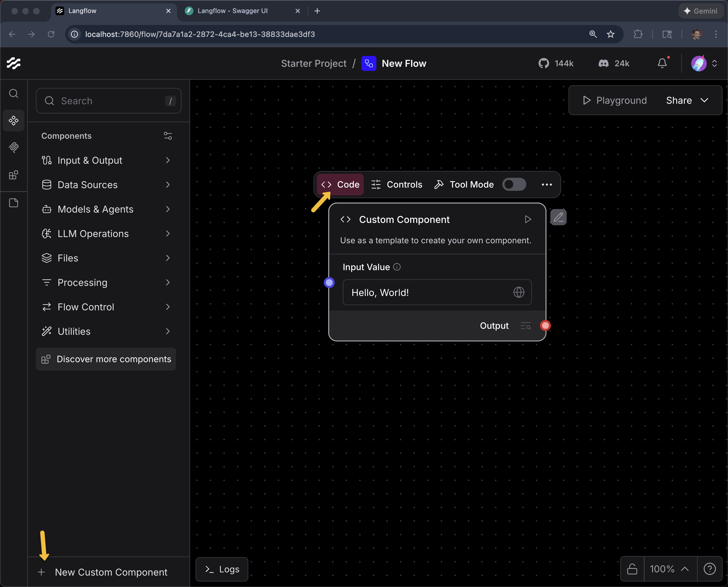Expand the Flow Control category
Image resolution: width=728 pixels, height=587 pixels.
coord(85,307)
